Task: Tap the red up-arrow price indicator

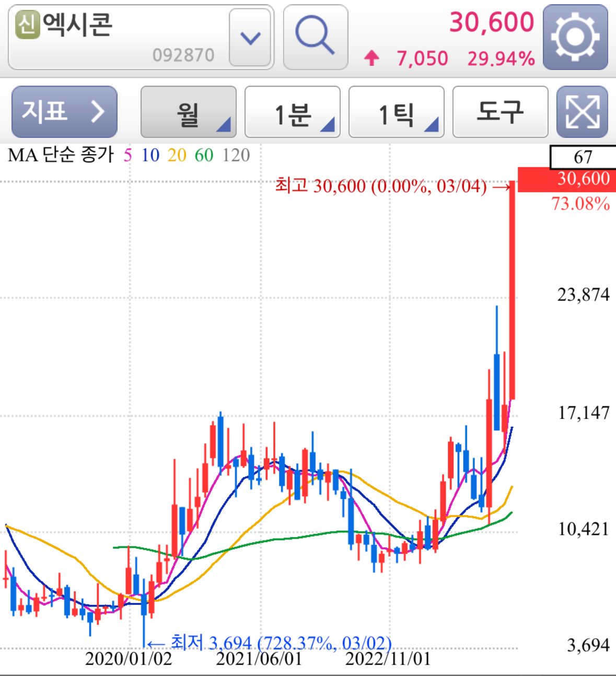Action: (x=371, y=58)
